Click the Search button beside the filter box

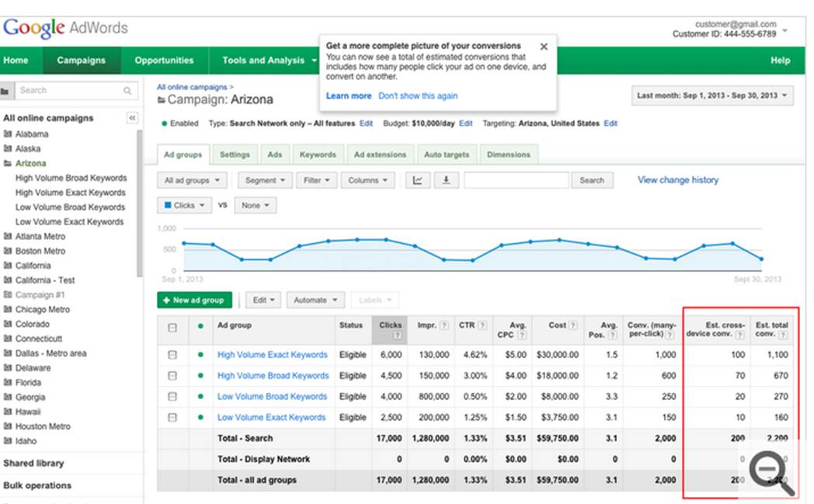(592, 180)
